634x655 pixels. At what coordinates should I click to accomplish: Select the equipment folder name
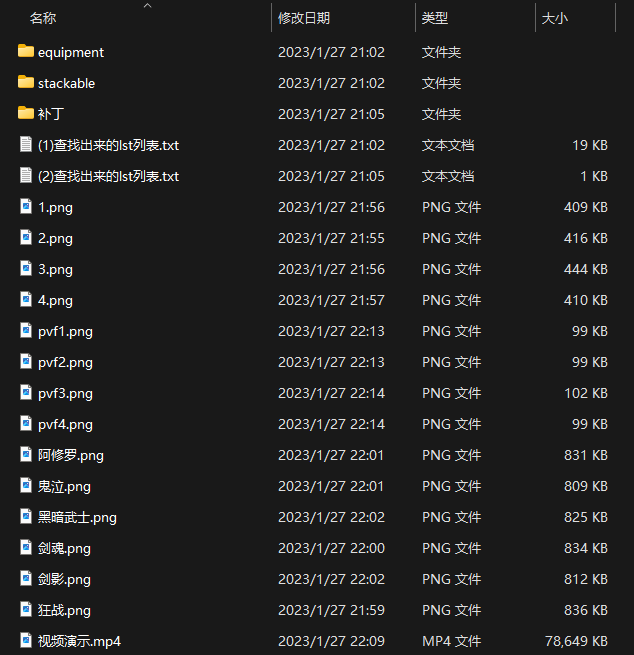click(71, 53)
